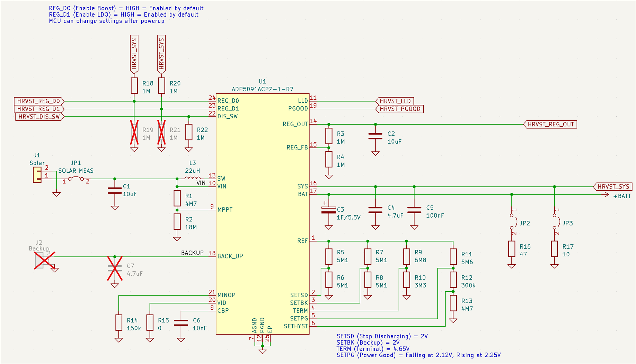Click the C6 10nF capacitor symbol
The image size is (636, 364).
tap(181, 322)
